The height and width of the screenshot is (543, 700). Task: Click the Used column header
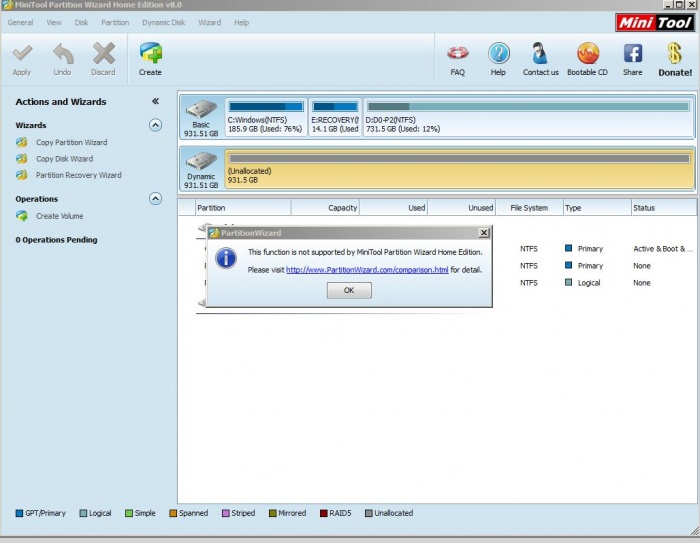click(x=394, y=208)
